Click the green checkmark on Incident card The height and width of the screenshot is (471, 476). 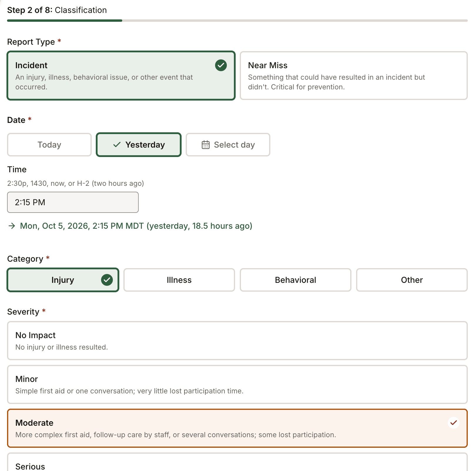pyautogui.click(x=221, y=65)
